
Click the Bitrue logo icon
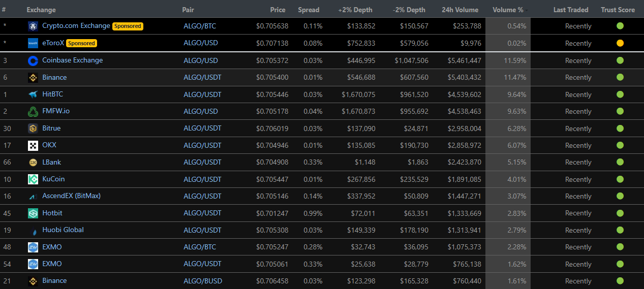click(33, 128)
